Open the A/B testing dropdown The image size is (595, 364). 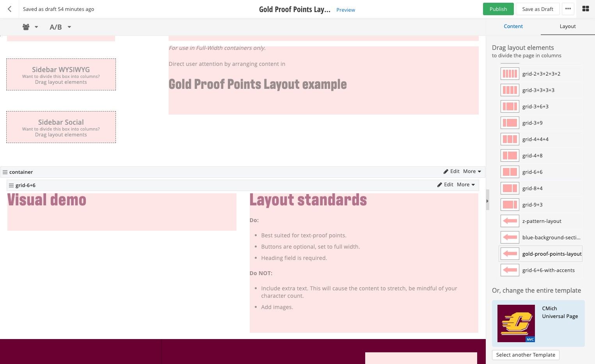tap(60, 27)
